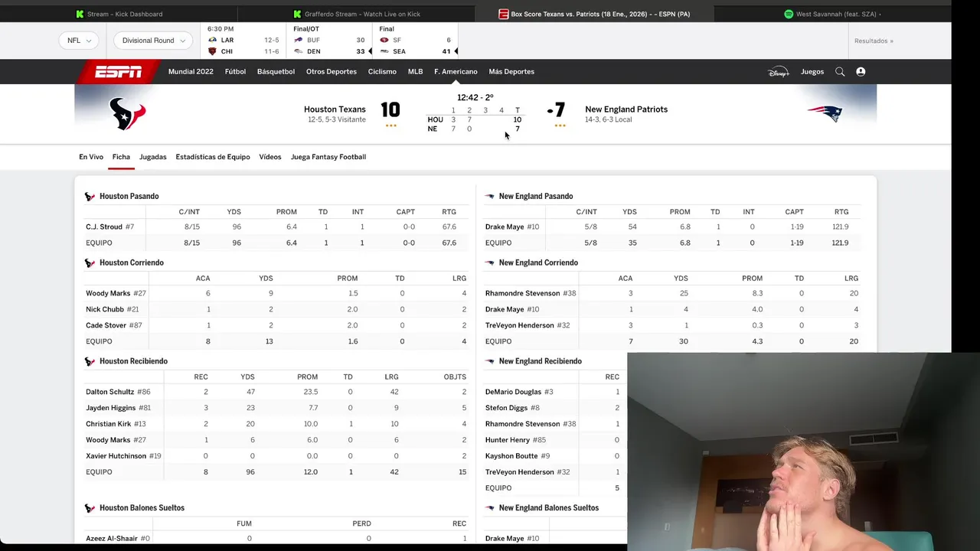Open the NFL league dropdown
Image resolution: width=980 pixels, height=551 pixels.
click(x=78, y=41)
